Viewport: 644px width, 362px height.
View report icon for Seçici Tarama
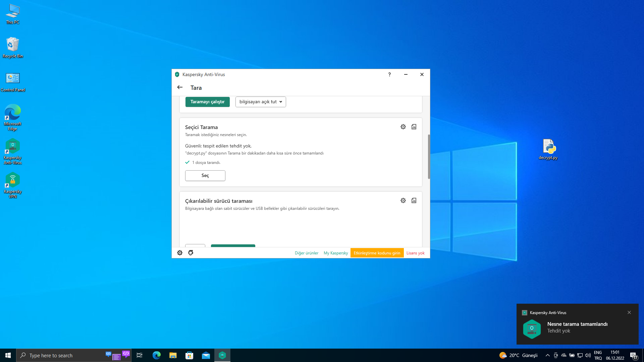pyautogui.click(x=414, y=127)
